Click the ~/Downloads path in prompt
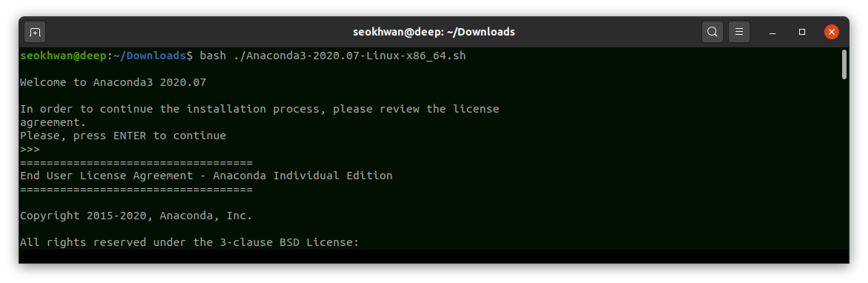The image size is (868, 283). coord(149,56)
